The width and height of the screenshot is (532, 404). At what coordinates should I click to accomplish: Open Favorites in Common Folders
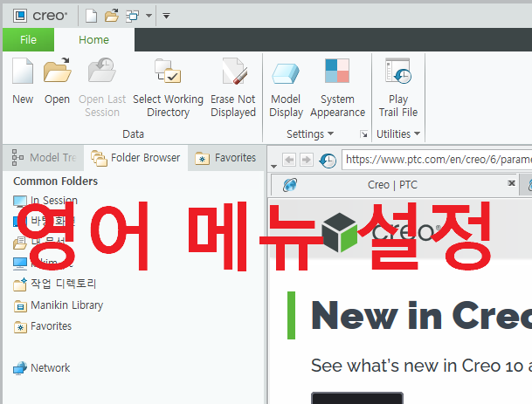[43, 326]
